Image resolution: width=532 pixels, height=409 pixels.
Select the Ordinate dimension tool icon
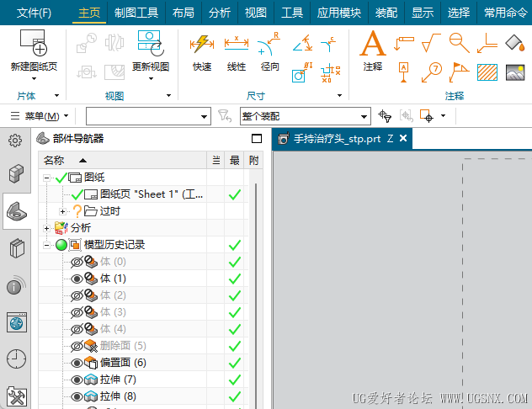(331, 72)
